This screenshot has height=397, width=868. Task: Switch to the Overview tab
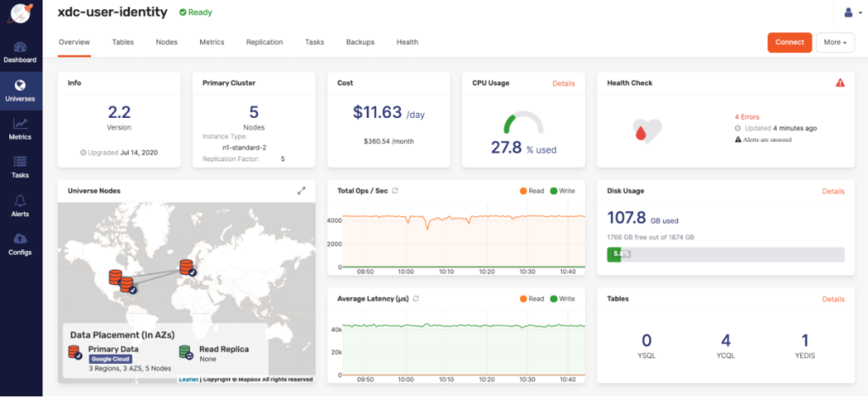(x=75, y=42)
